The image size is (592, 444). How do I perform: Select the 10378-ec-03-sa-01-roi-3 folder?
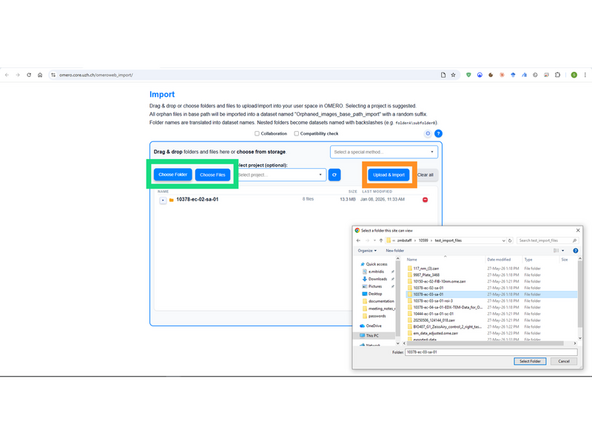433,301
